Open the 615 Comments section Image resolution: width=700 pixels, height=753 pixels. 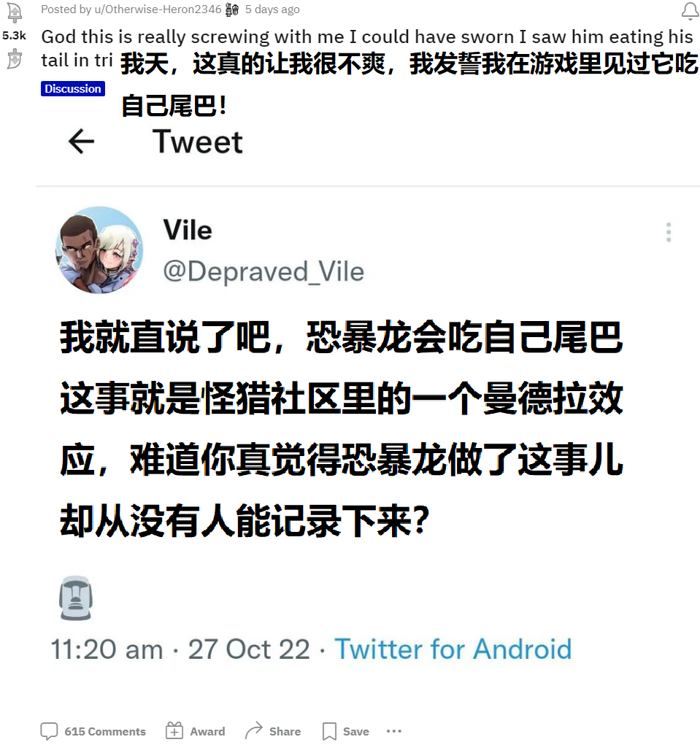tap(93, 731)
